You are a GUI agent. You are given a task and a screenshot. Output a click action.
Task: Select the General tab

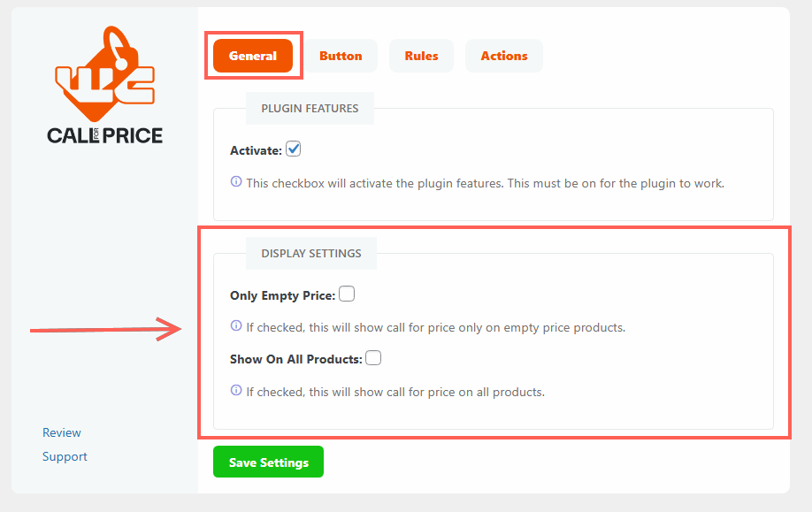coord(253,56)
